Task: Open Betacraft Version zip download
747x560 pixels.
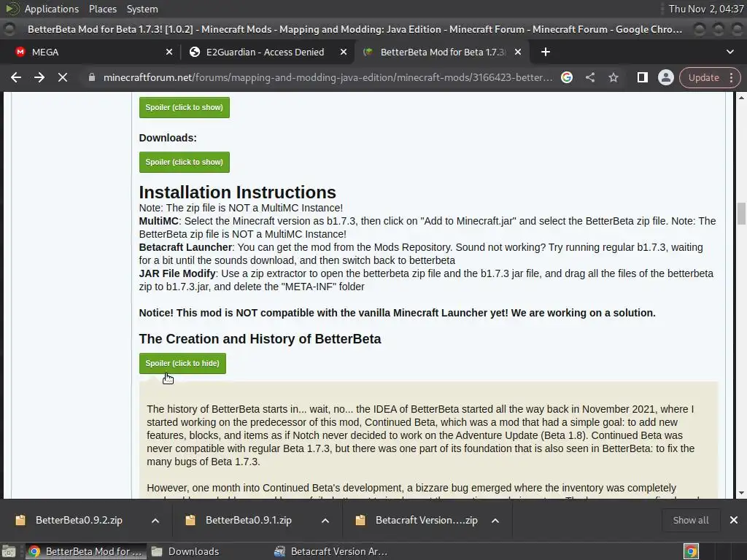Action: click(426, 521)
